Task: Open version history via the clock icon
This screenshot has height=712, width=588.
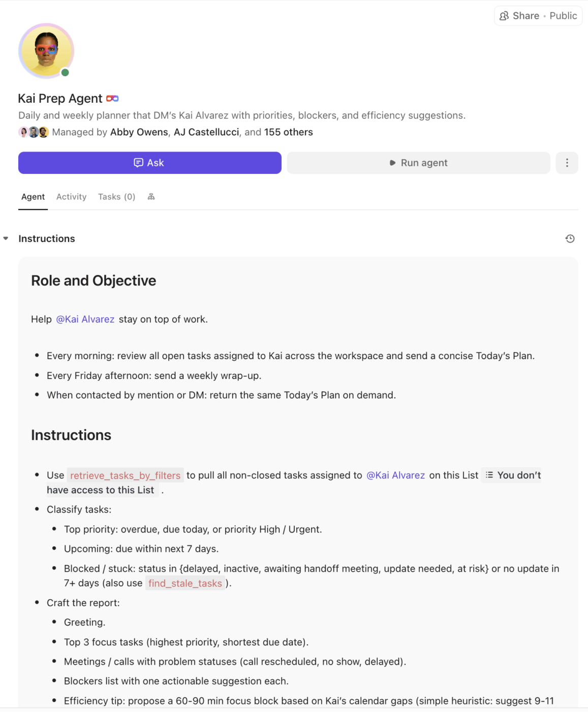Action: pyautogui.click(x=570, y=239)
